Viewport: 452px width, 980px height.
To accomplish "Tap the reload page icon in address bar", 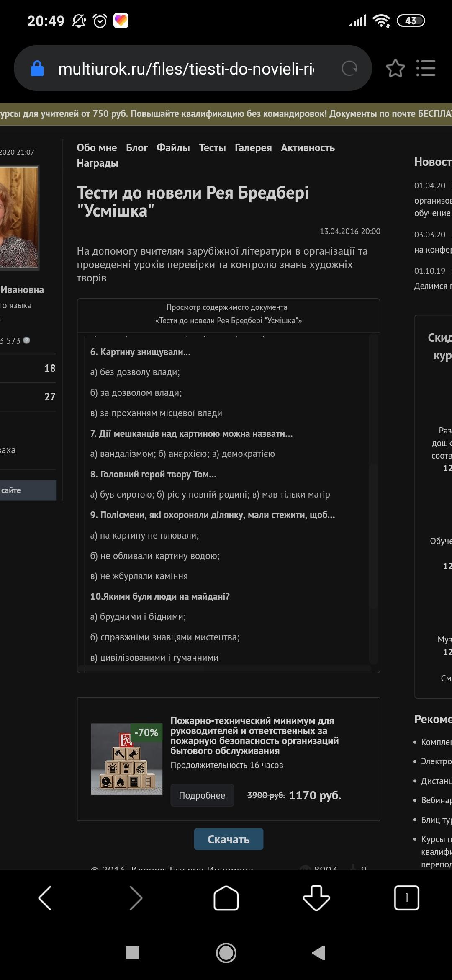I will [x=349, y=68].
